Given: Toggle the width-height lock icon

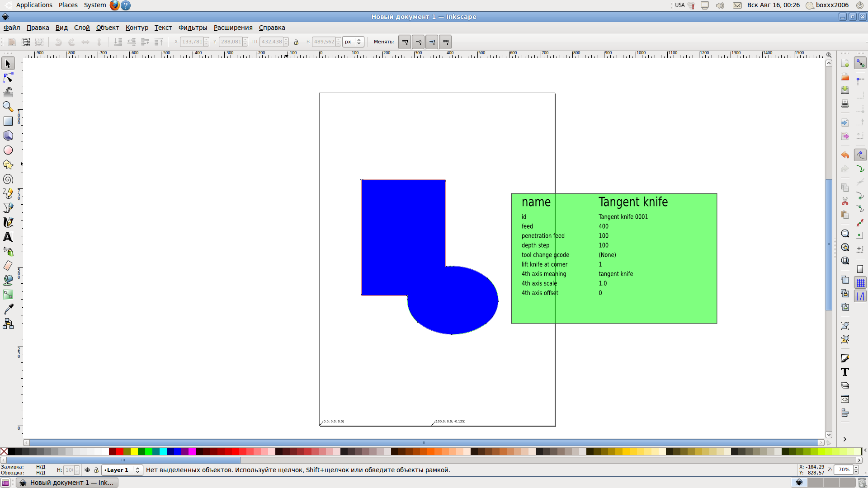Looking at the screenshot, I should coord(296,42).
